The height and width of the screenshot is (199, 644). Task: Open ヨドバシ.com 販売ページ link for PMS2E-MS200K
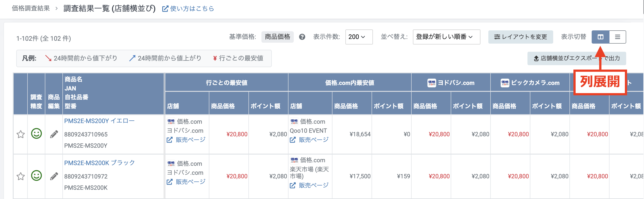pos(186,182)
